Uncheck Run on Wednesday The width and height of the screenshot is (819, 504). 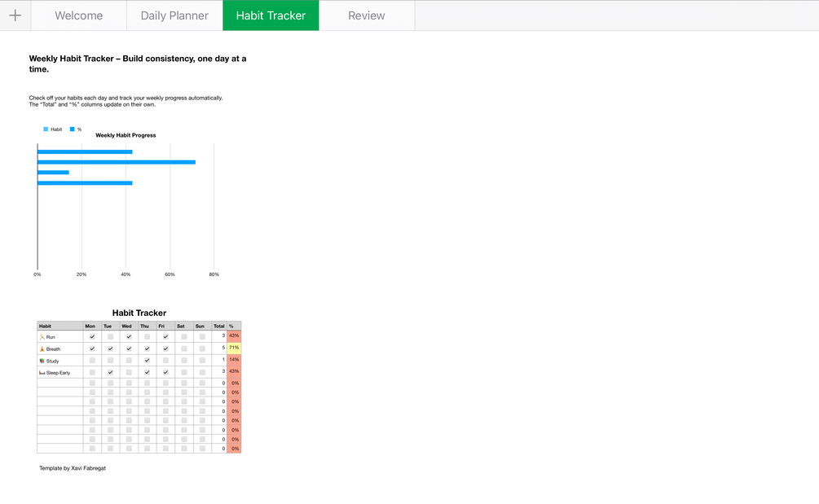pyautogui.click(x=129, y=336)
